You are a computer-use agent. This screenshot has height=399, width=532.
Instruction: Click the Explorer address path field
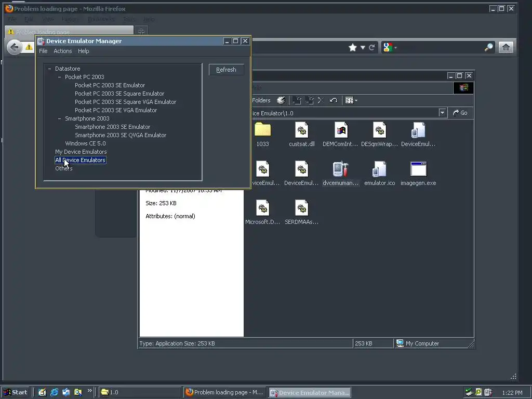[x=344, y=113]
